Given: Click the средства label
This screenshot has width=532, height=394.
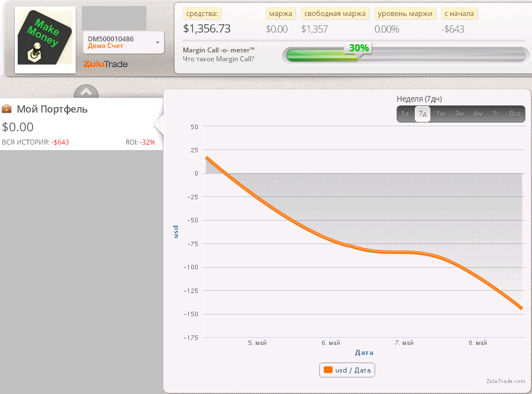Looking at the screenshot, I should point(202,14).
